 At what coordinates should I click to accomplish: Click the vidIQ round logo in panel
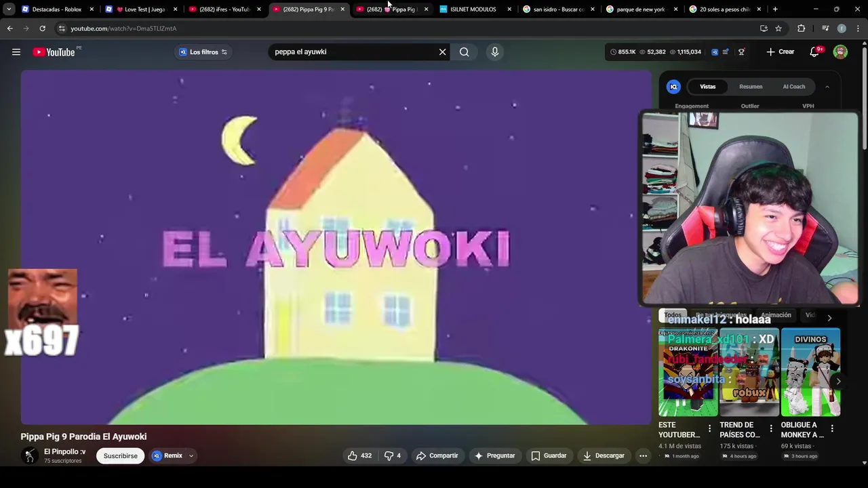pos(673,87)
